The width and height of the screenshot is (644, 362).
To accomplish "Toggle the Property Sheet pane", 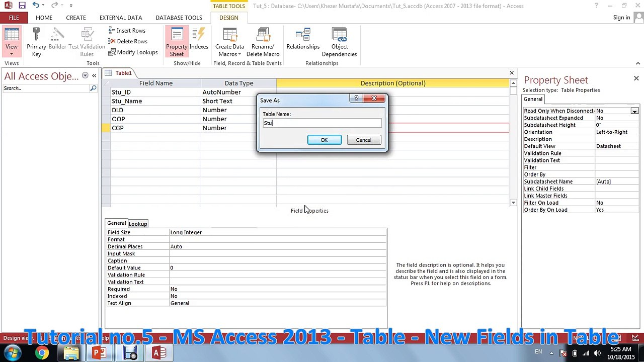I will (177, 42).
